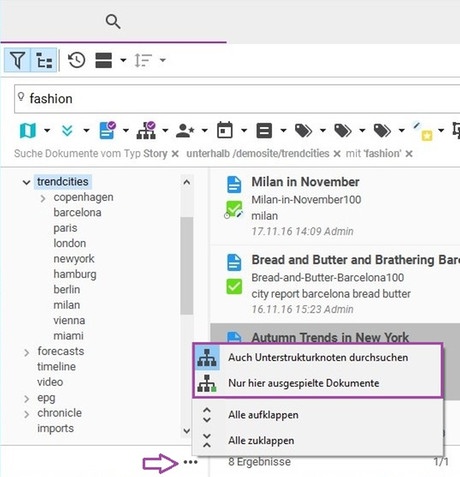Screen dimensions: 460x477
Task: Open search history clock icon
Action: tap(77, 60)
